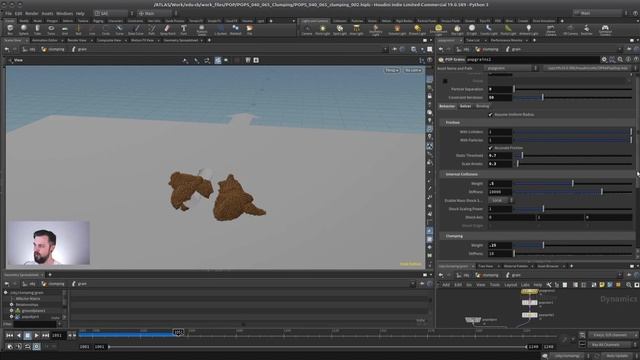Toggle realtime playback button in playbar
Screen dimensions: 640x360
[x=36, y=347]
